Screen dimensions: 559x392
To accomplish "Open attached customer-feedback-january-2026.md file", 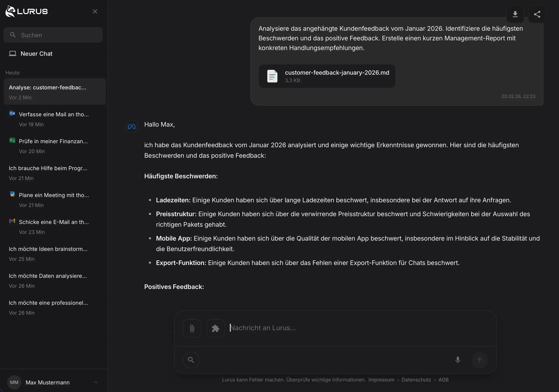I will [327, 76].
